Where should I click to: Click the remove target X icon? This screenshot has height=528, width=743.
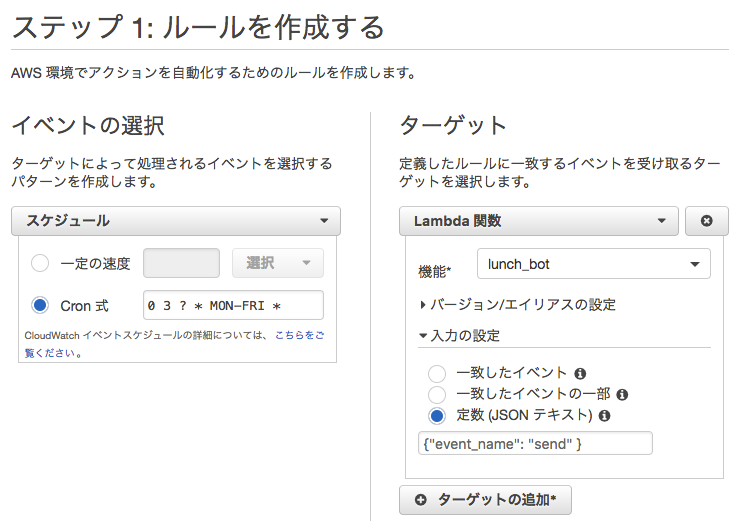(x=707, y=221)
